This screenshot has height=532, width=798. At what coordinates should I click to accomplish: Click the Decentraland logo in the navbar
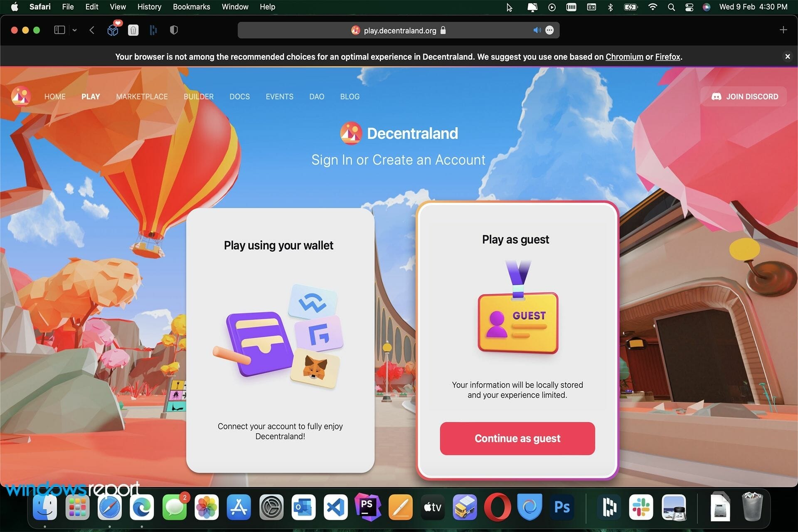point(21,96)
